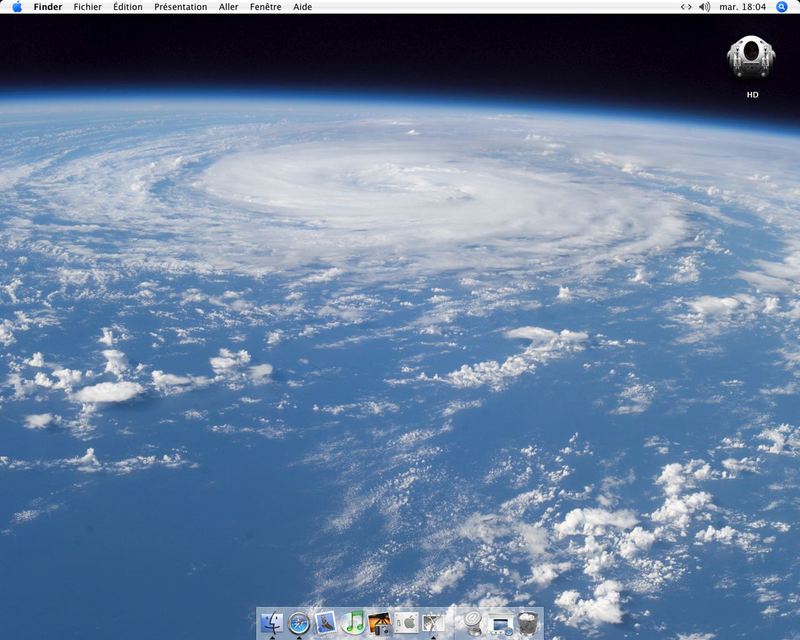The image size is (800, 640).
Task: Click the angle brackets menu bar icon
Action: click(686, 7)
